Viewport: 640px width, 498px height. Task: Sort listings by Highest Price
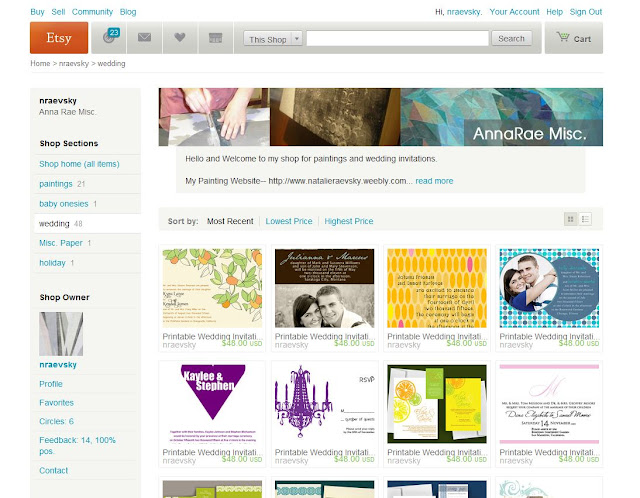pyautogui.click(x=349, y=221)
